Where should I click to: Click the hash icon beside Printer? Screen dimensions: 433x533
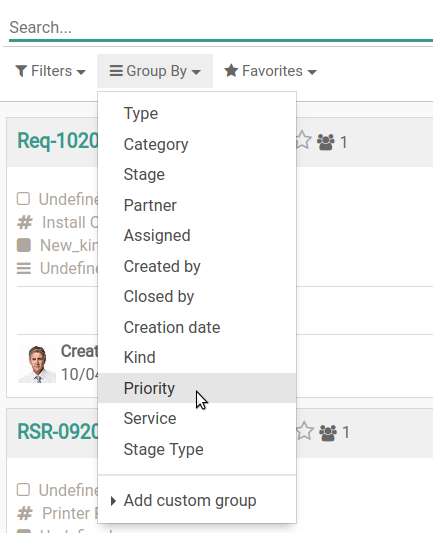pos(25,513)
